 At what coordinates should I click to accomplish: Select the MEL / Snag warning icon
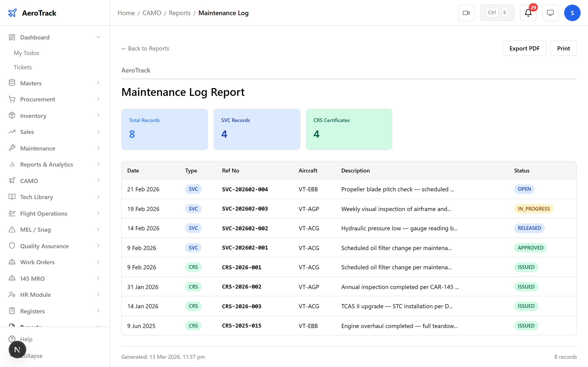pyautogui.click(x=12, y=229)
